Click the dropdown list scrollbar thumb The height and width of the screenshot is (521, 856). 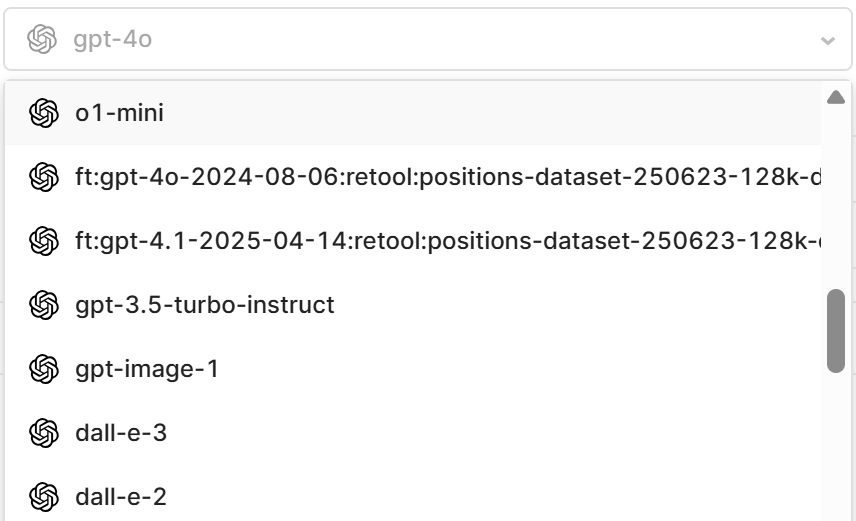pyautogui.click(x=836, y=331)
